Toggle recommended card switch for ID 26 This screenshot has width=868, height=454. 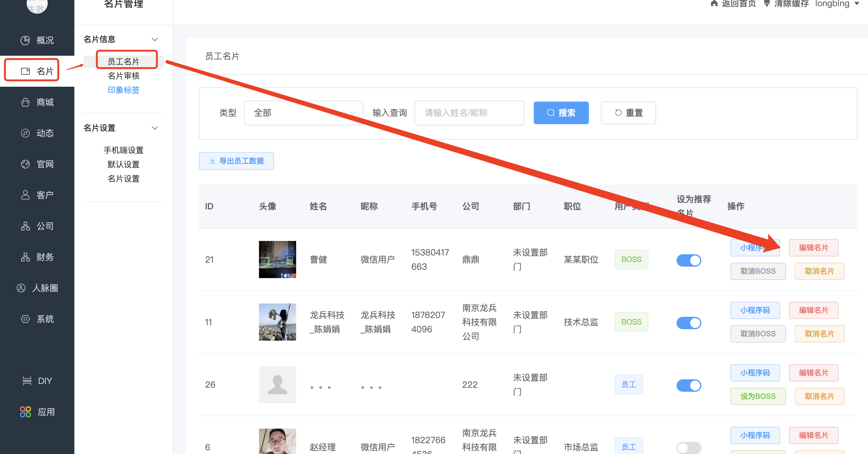pyautogui.click(x=689, y=386)
